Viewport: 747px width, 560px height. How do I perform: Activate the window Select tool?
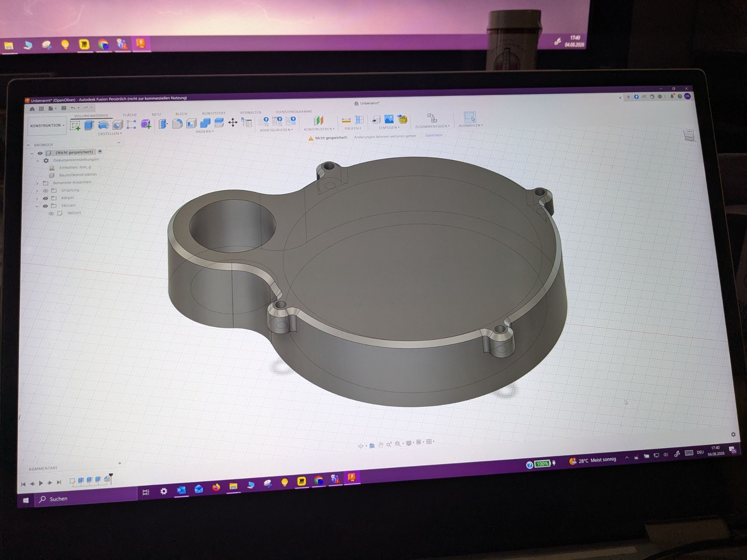click(470, 117)
